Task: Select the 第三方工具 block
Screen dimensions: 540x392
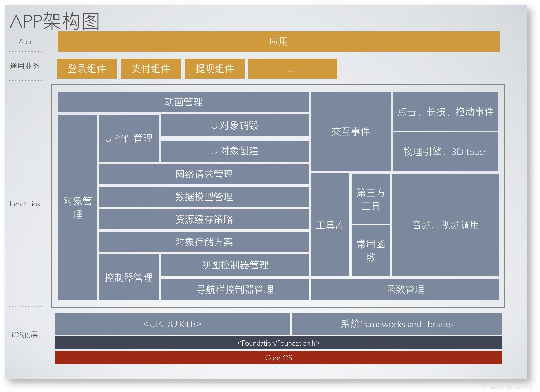Action: click(x=371, y=199)
